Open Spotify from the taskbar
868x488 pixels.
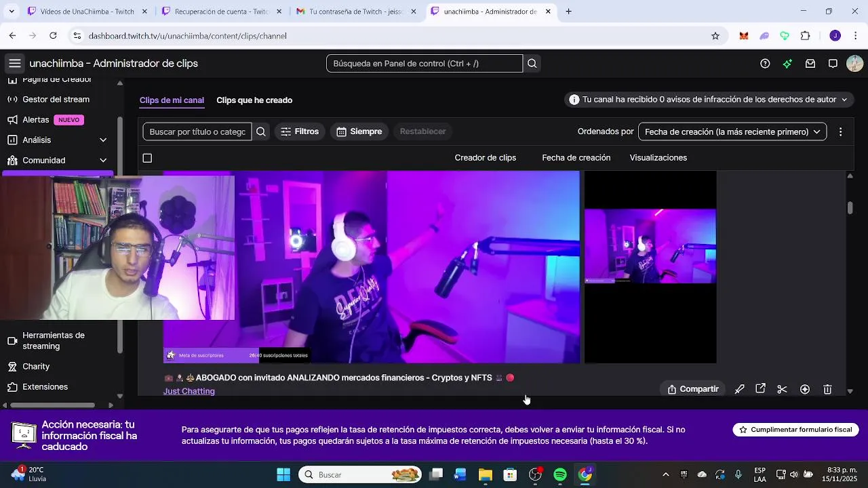(560, 474)
